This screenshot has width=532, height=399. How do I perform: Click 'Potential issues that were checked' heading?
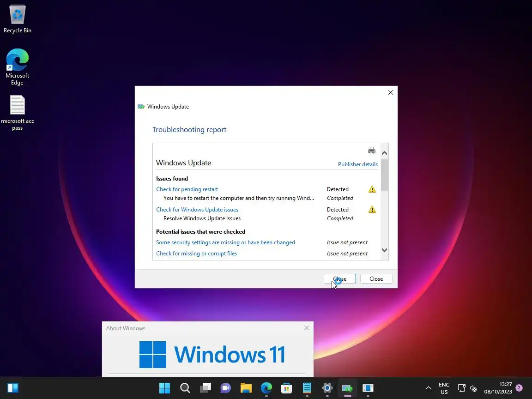pyautogui.click(x=200, y=232)
